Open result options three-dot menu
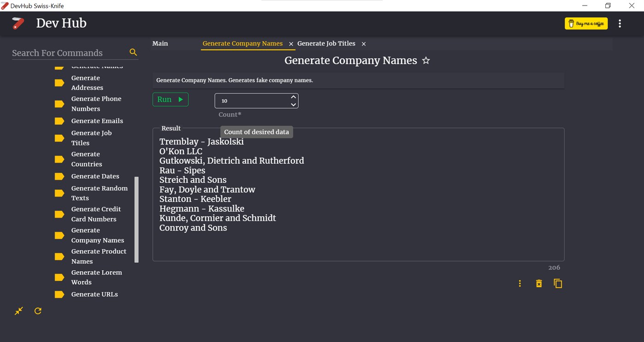This screenshot has height=342, width=644. click(520, 284)
